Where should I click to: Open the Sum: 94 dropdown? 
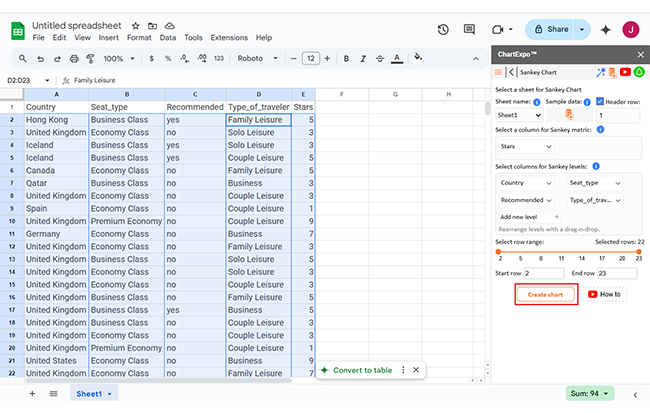click(589, 394)
